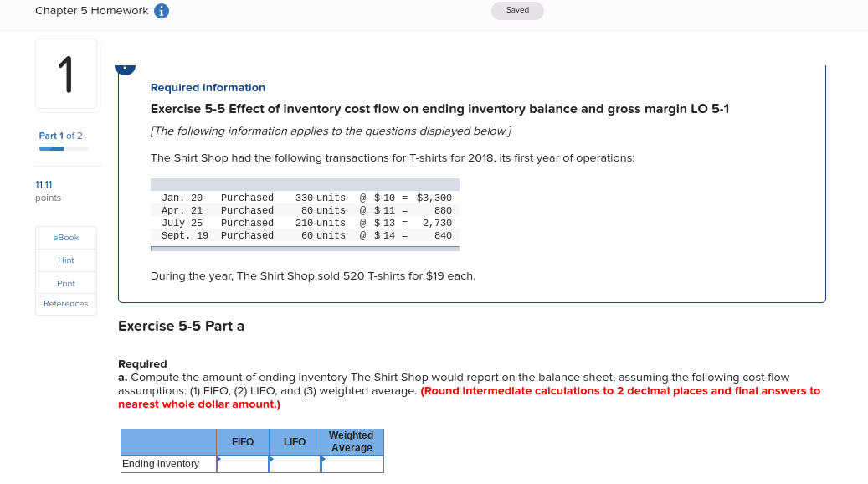868x484 pixels.
Task: Select the question 1 number box
Action: pos(67,74)
